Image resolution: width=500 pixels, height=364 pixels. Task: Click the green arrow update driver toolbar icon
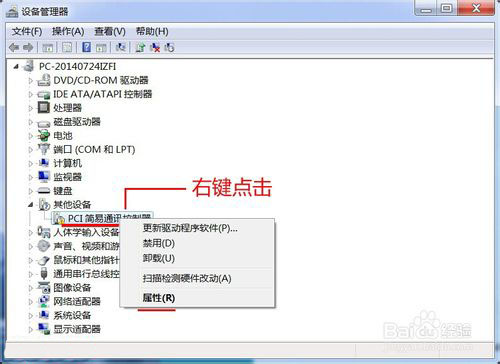(x=140, y=47)
